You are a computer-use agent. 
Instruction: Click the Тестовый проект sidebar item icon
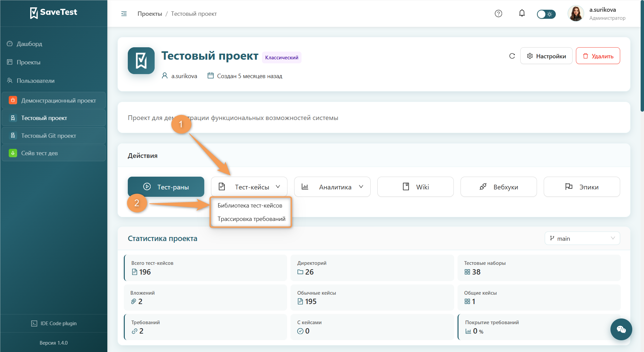13,118
